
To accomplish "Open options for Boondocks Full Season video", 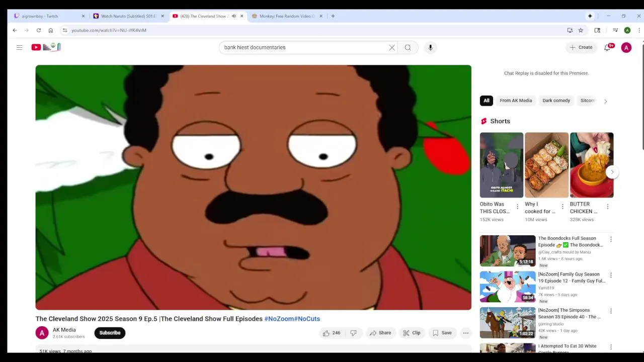I will click(611, 239).
